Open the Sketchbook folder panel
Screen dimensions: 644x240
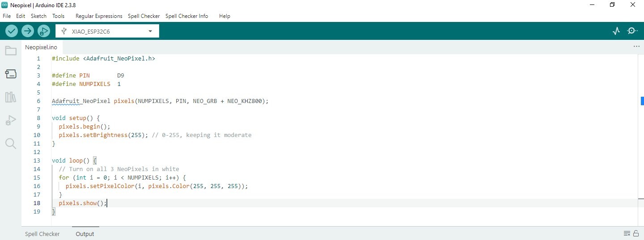point(11,51)
